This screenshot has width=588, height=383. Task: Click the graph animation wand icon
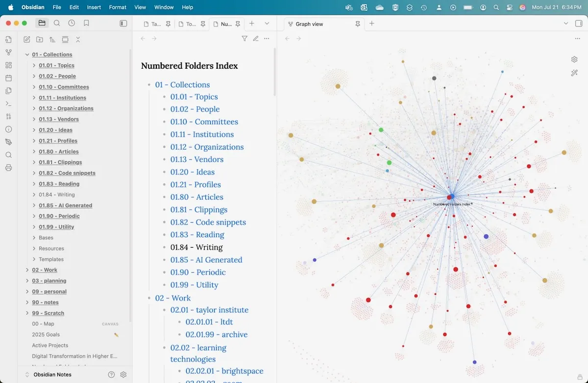[574, 73]
